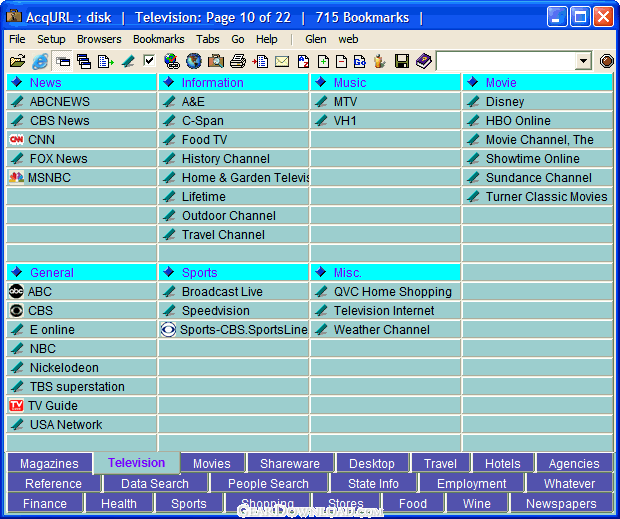The width and height of the screenshot is (620, 519).
Task: Open the Go menu
Action: pos(238,39)
